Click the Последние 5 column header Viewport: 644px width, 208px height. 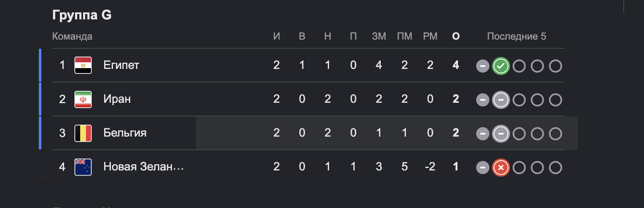[x=517, y=36]
